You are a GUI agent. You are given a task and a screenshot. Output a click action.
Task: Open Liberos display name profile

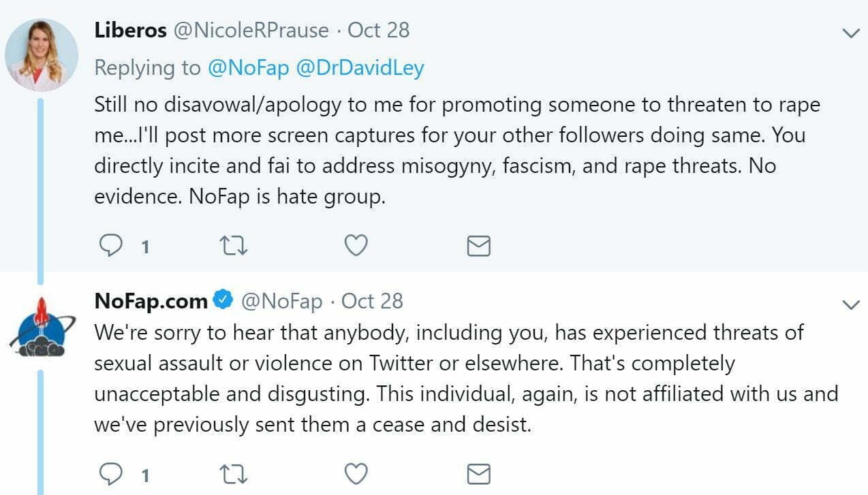click(x=131, y=31)
